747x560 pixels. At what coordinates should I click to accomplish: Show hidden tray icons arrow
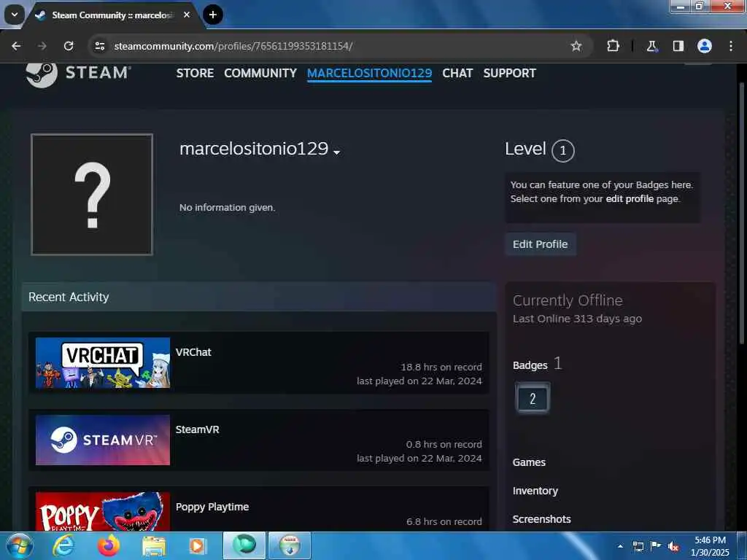tap(620, 546)
